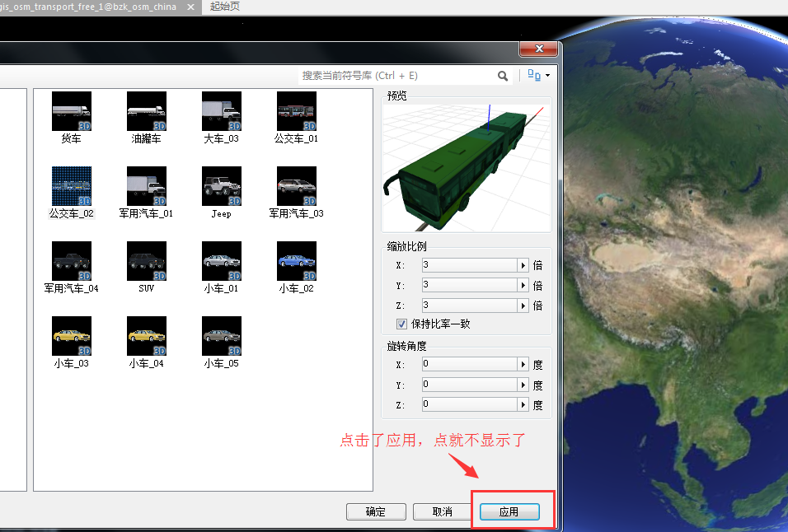Expand the view mode dropdown arrow
Screen dimensions: 788x532
(x=548, y=75)
